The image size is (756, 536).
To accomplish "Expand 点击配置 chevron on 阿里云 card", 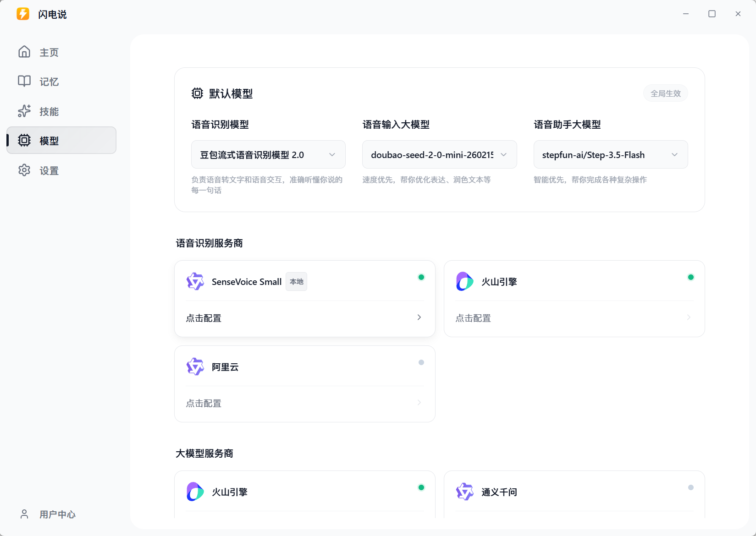I will tap(419, 402).
